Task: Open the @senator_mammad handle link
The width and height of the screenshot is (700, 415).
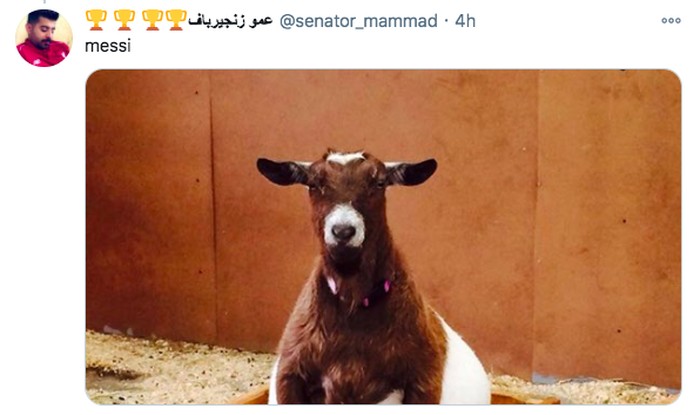Action: tap(358, 21)
